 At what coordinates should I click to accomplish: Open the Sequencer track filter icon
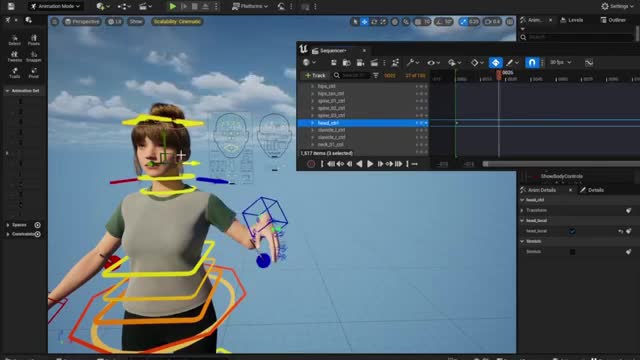(x=376, y=76)
